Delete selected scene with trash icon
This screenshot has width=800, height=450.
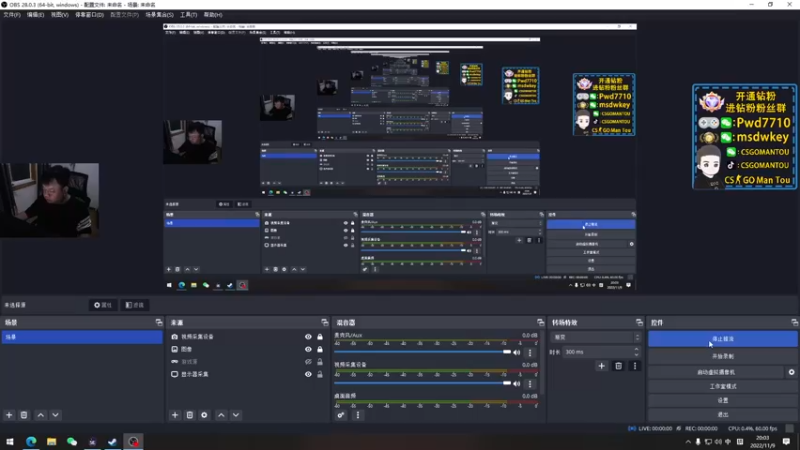(24, 415)
